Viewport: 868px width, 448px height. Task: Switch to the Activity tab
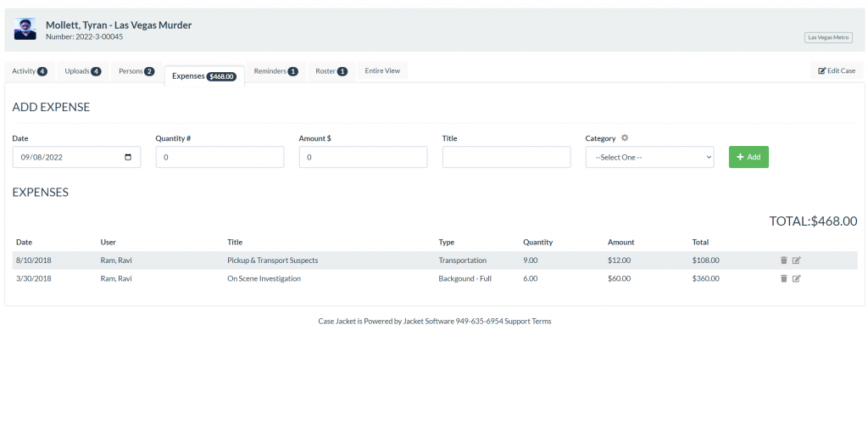[30, 71]
